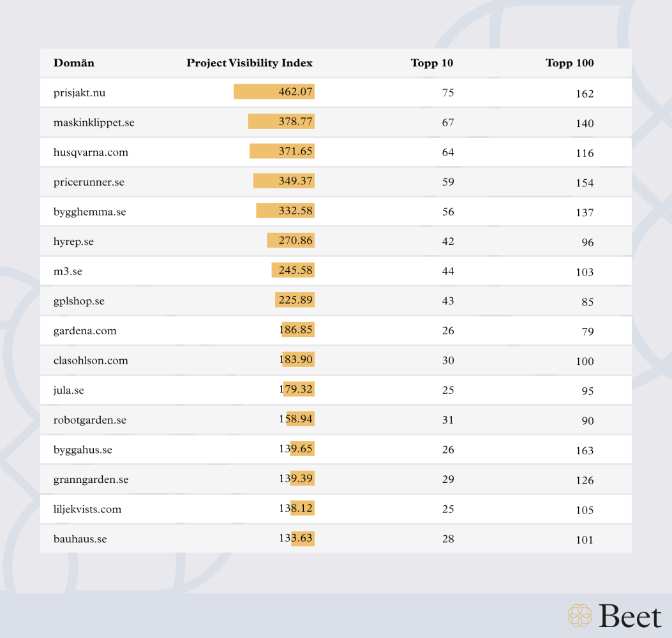Select the liljekvists.com row
The height and width of the screenshot is (638, 672).
[x=336, y=509]
